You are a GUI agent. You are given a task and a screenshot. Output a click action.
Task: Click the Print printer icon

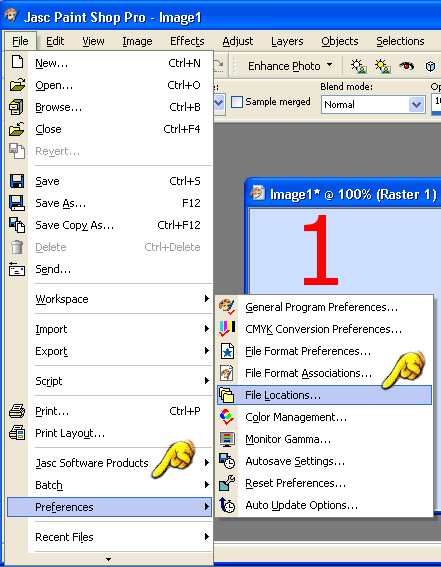[17, 411]
